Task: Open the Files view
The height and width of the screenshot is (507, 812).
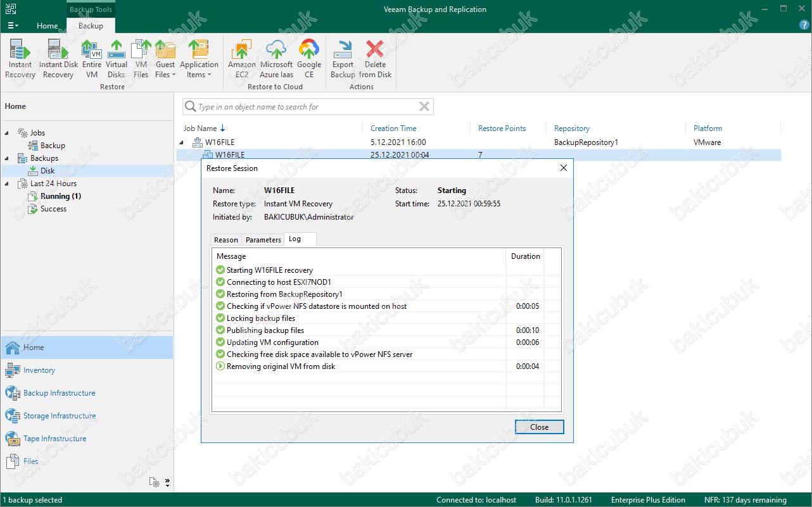Action: [87, 461]
